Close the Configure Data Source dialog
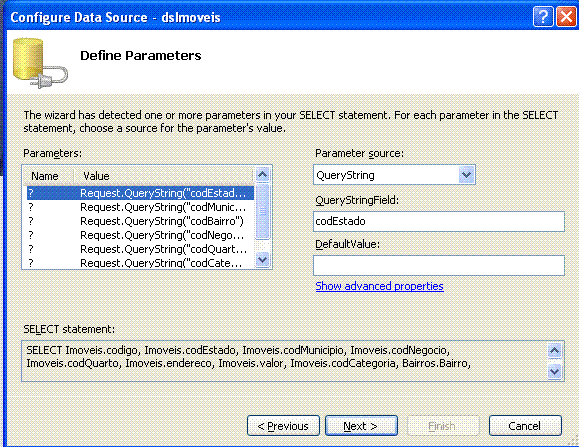580x447 pixels. [566, 17]
